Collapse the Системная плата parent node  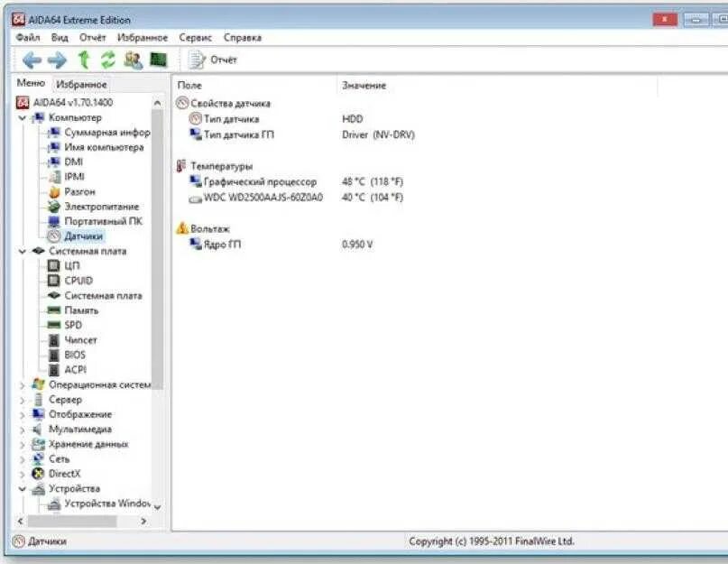click(22, 252)
